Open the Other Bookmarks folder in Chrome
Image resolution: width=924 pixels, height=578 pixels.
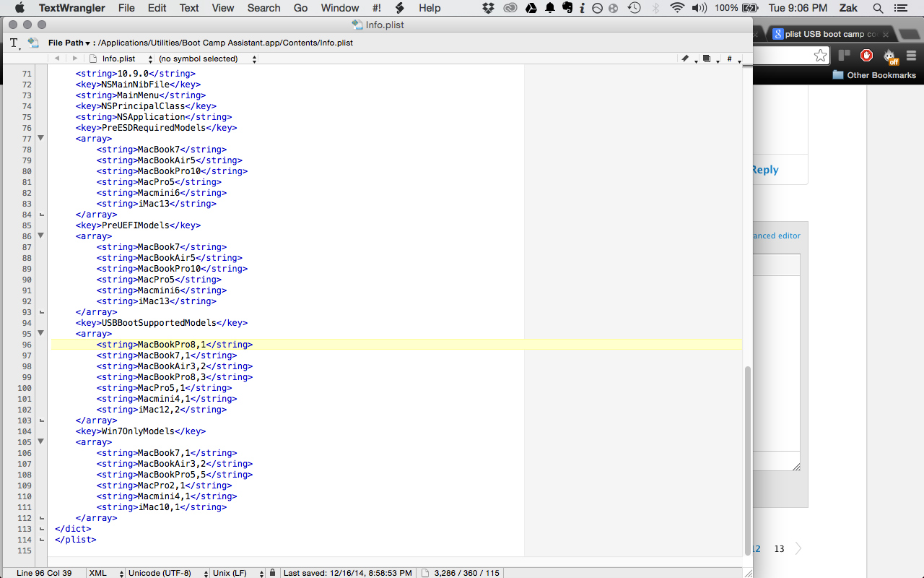[x=874, y=75]
